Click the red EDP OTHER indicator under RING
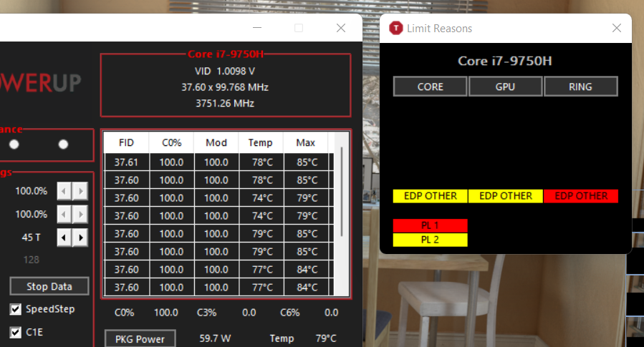This screenshot has width=644, height=347. coord(581,196)
